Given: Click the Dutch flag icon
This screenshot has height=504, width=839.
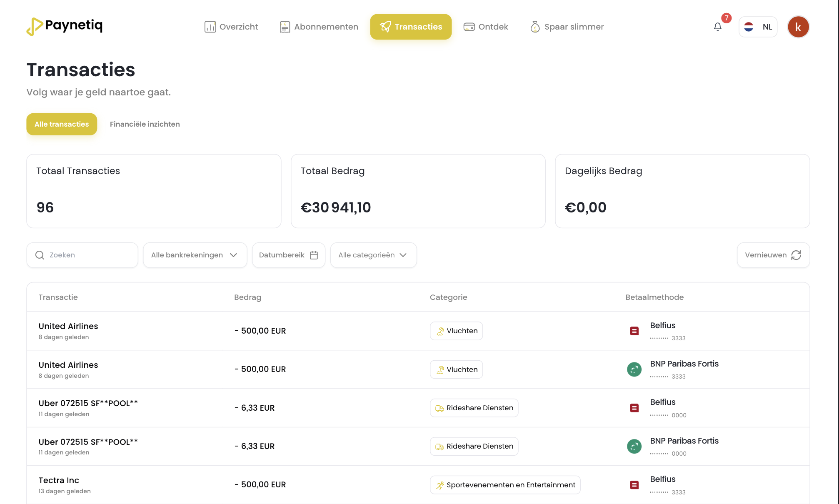Looking at the screenshot, I should coord(749,27).
